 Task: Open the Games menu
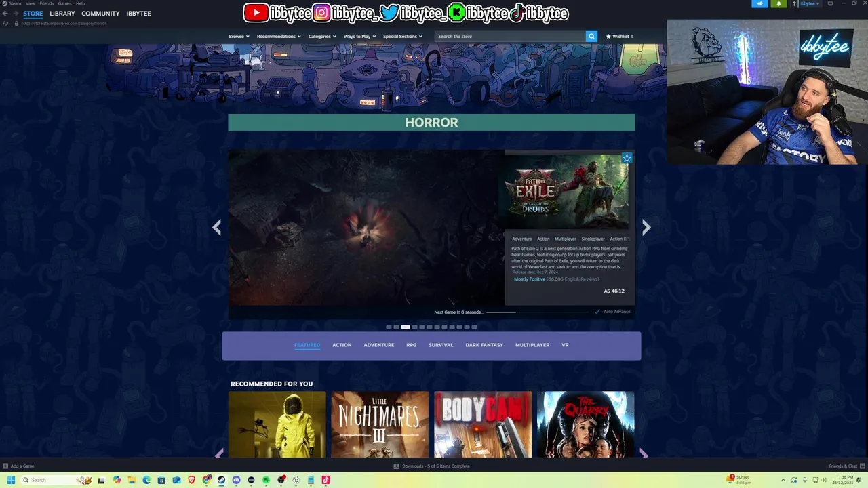tap(64, 3)
